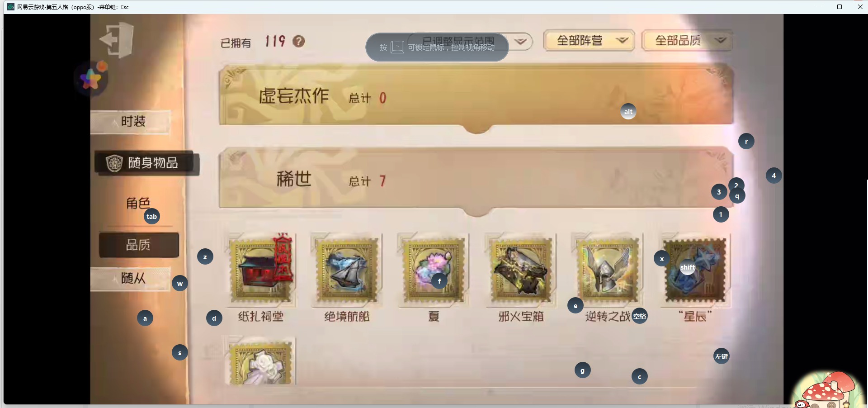868x408 pixels.
Task: Sort by 角色 option
Action: (x=138, y=204)
